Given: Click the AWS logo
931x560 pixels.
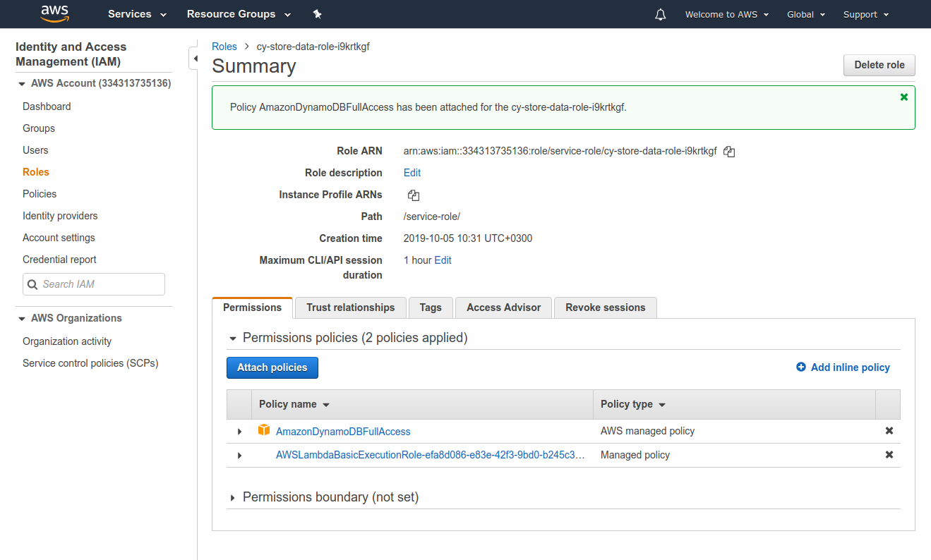Looking at the screenshot, I should (54, 13).
